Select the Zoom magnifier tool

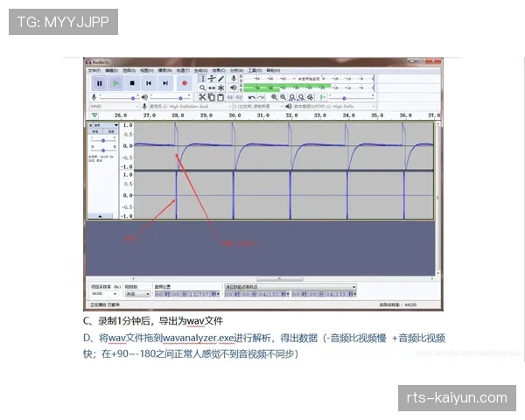[202, 87]
